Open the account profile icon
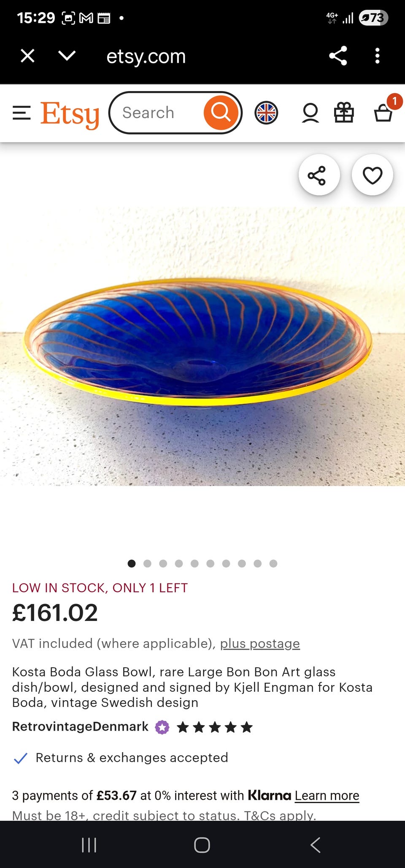Screen dimensions: 405x868 310,113
